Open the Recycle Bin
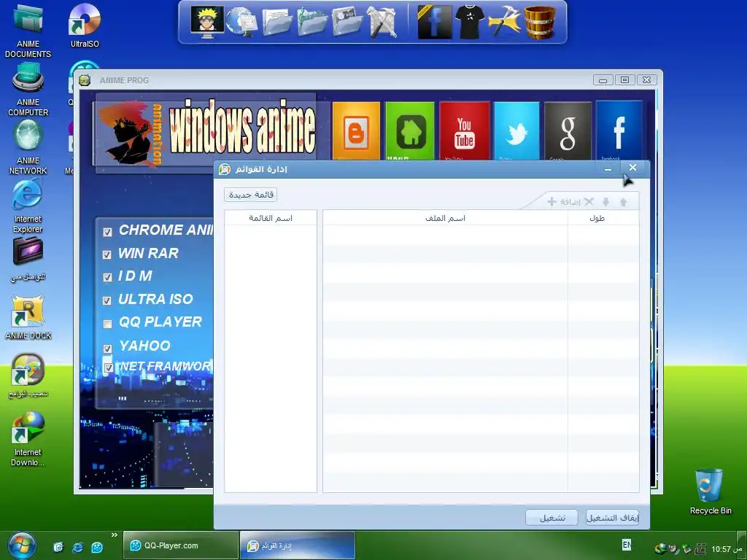 (x=711, y=491)
